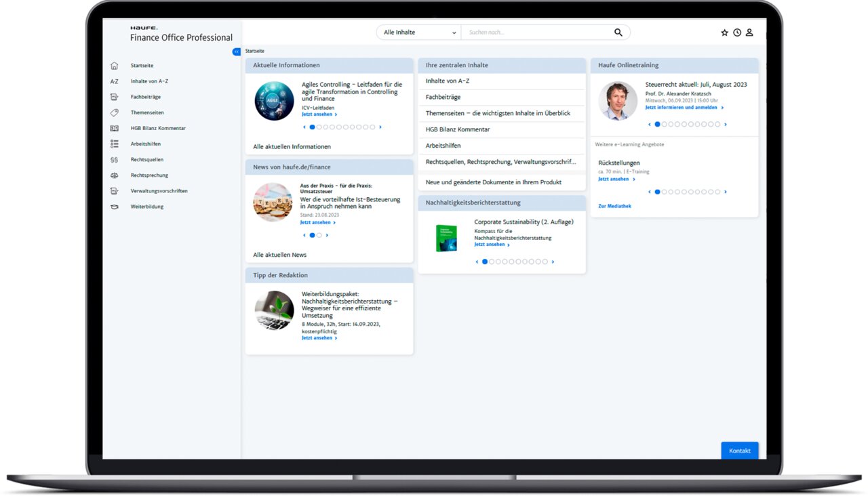Open favorites via the star icon

(x=724, y=33)
